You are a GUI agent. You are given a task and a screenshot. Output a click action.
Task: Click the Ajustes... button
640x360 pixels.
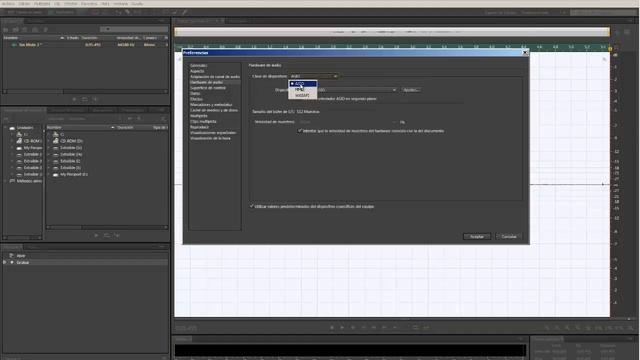point(411,90)
